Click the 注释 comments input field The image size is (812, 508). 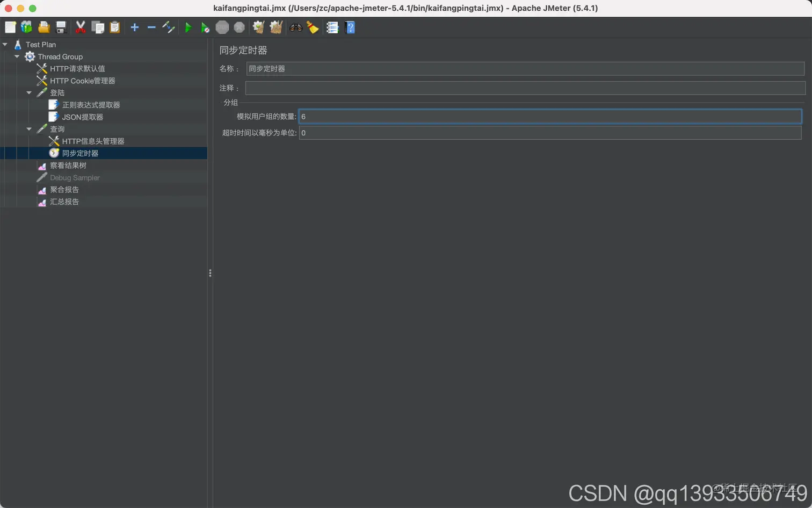(x=525, y=88)
